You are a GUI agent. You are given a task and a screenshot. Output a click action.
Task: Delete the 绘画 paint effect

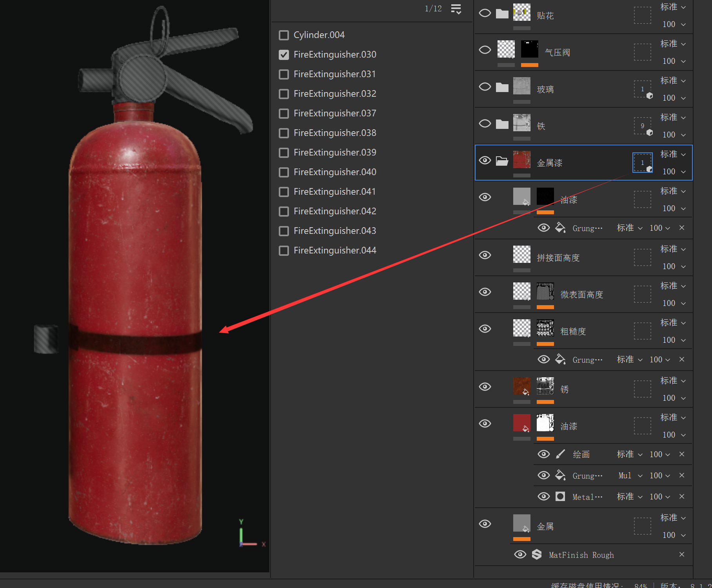(x=682, y=454)
